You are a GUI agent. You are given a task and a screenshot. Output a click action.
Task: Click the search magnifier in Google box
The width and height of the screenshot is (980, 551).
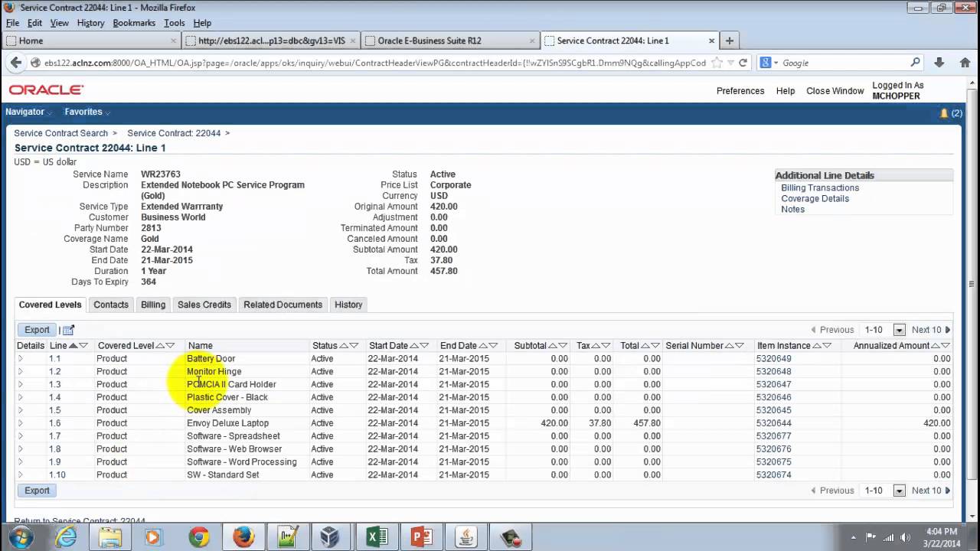915,63
